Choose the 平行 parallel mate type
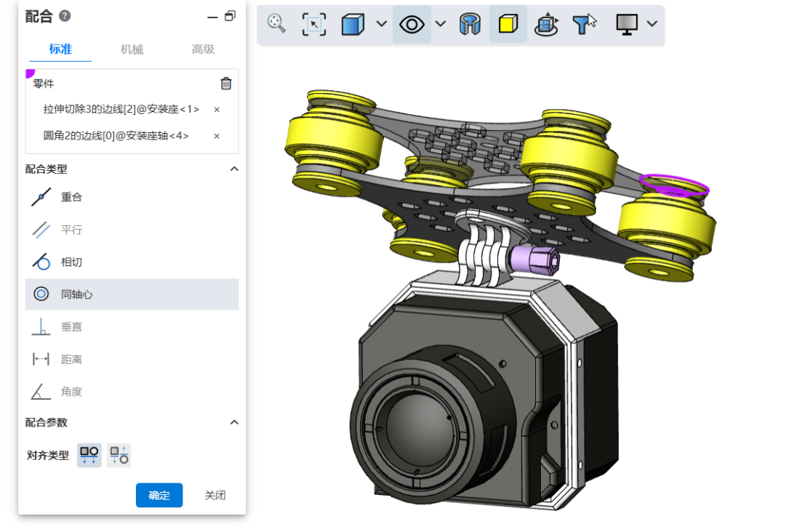Screen dimensions: 805x532 point(132,230)
